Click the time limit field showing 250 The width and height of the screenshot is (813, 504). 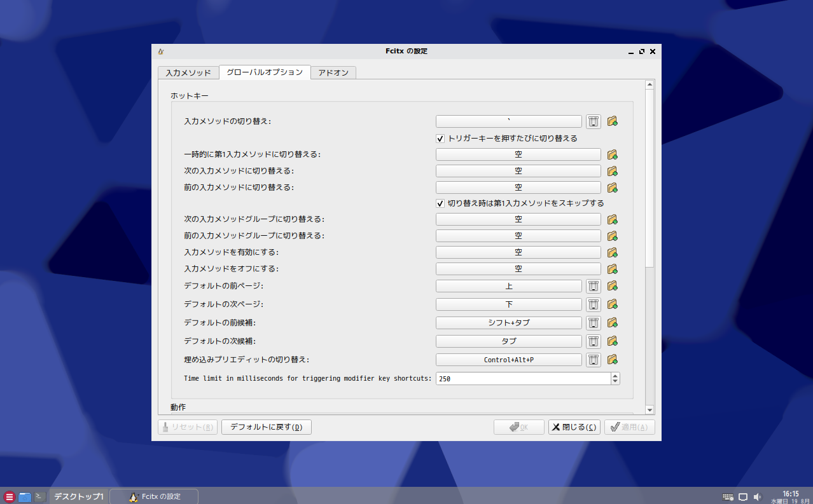pos(523,379)
